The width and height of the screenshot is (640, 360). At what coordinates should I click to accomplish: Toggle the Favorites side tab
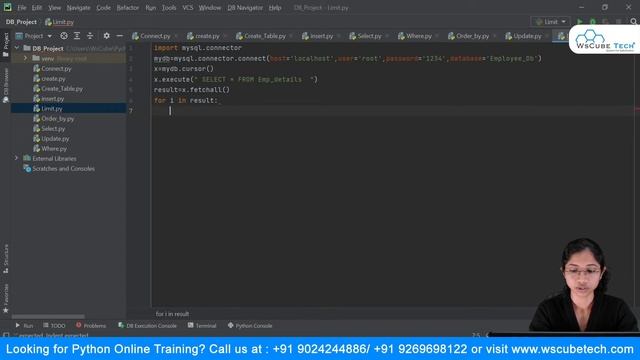pos(6,299)
